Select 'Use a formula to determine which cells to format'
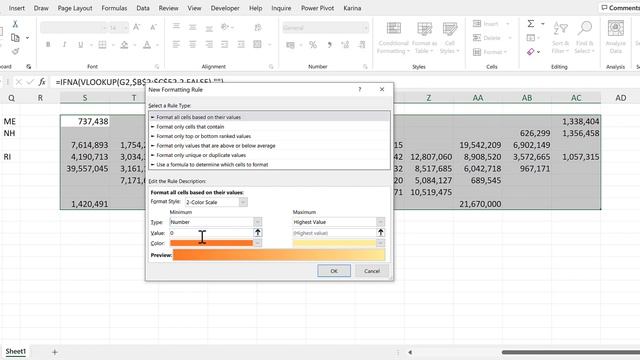 tap(269, 164)
